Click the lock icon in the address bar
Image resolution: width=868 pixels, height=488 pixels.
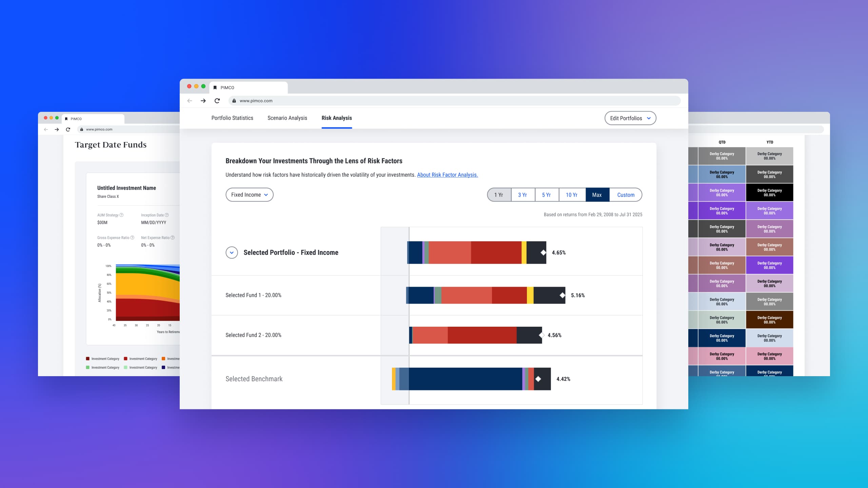234,101
